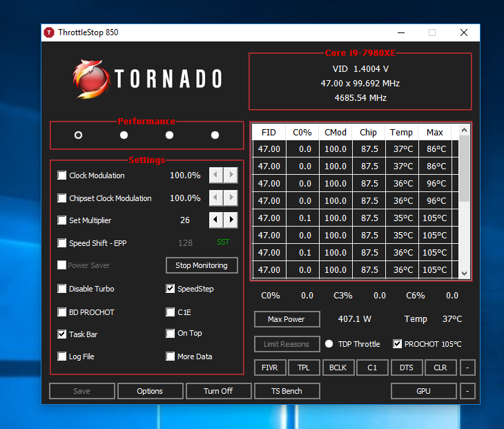
Task: Open the Options dialog
Action: point(150,391)
